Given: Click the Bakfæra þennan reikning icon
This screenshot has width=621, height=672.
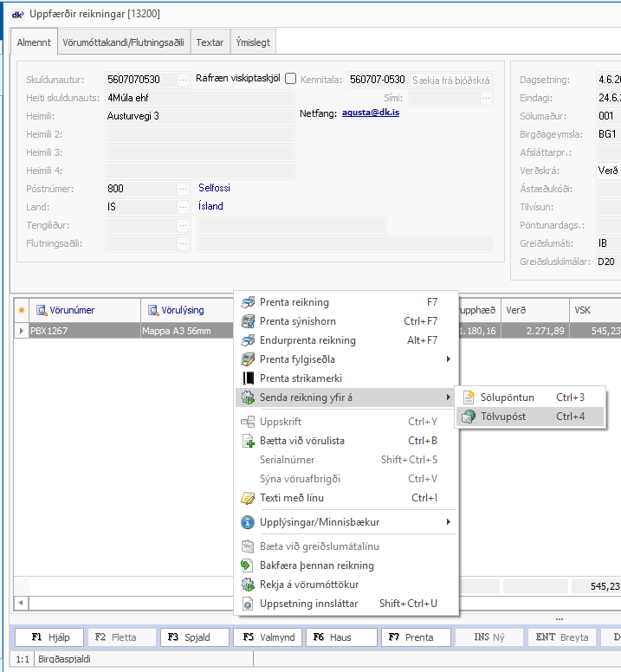Looking at the screenshot, I should click(x=248, y=565).
